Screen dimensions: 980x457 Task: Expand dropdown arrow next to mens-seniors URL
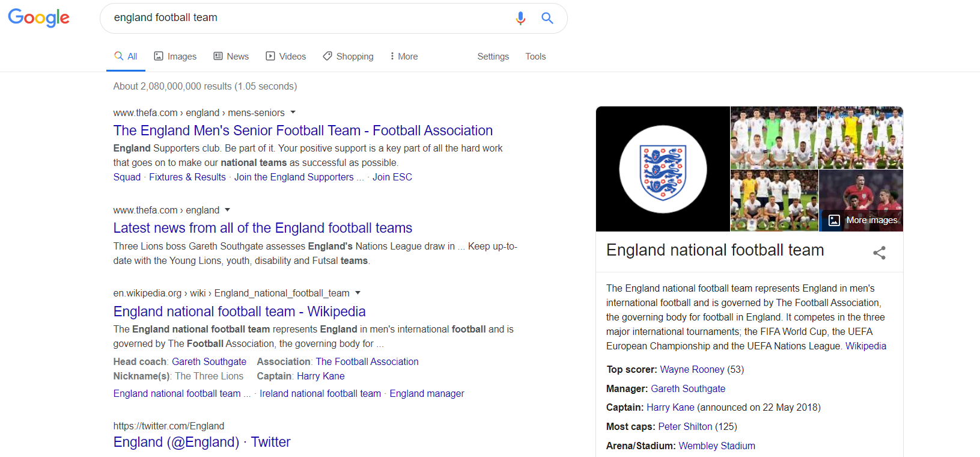pyautogui.click(x=293, y=112)
